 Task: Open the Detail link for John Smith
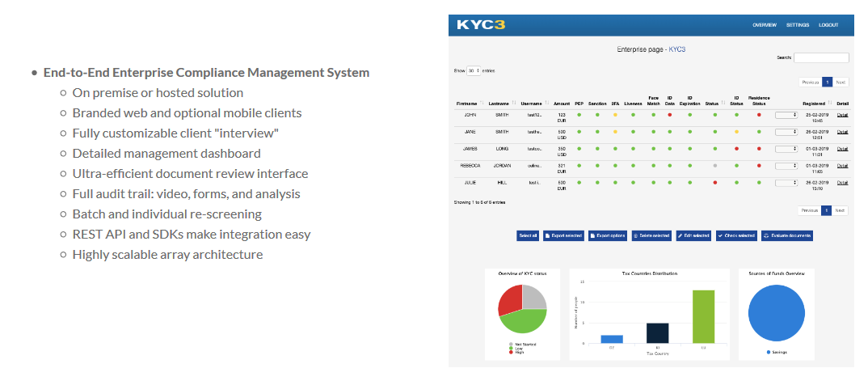click(x=842, y=115)
